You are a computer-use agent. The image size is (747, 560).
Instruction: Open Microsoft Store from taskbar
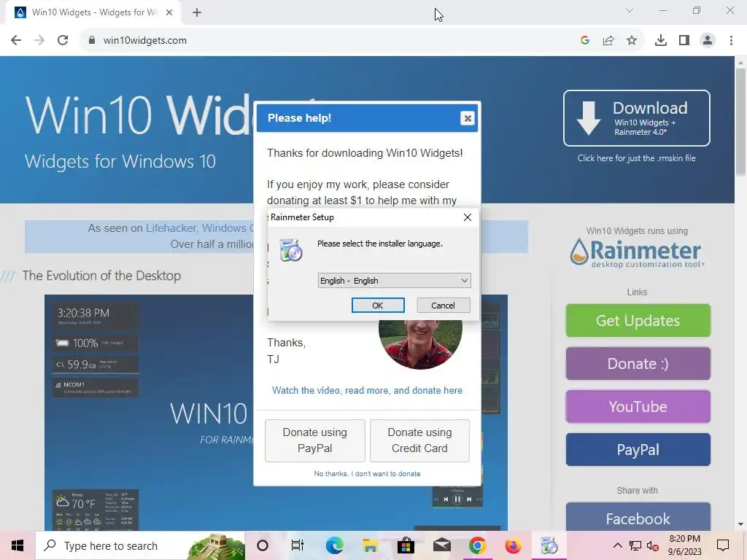tap(406, 545)
